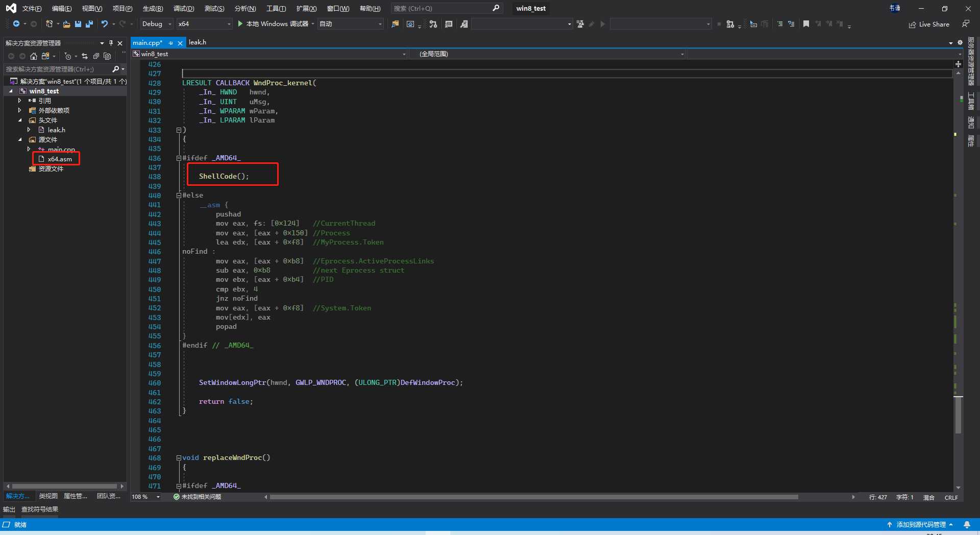Click the save all files icon
The image size is (980, 535).
(x=89, y=24)
